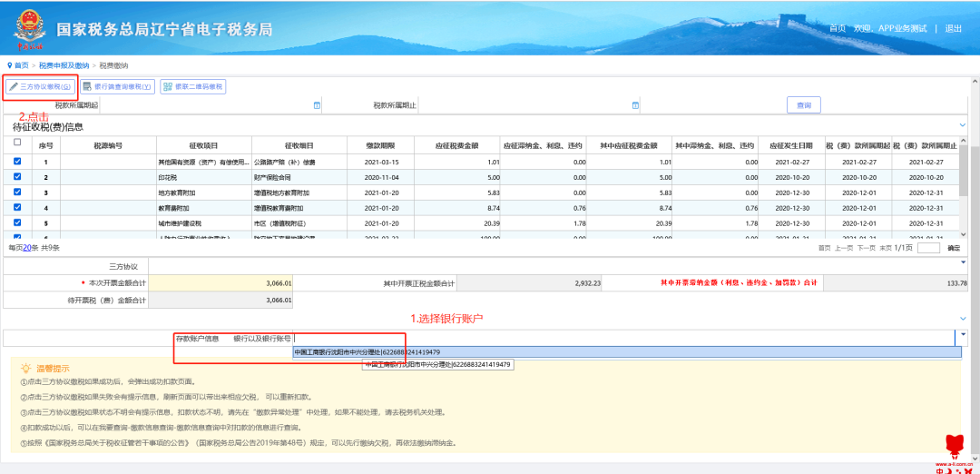Viewport: 980px width, 474px height.
Task: Click the 税源编号 column header
Action: (x=108, y=145)
